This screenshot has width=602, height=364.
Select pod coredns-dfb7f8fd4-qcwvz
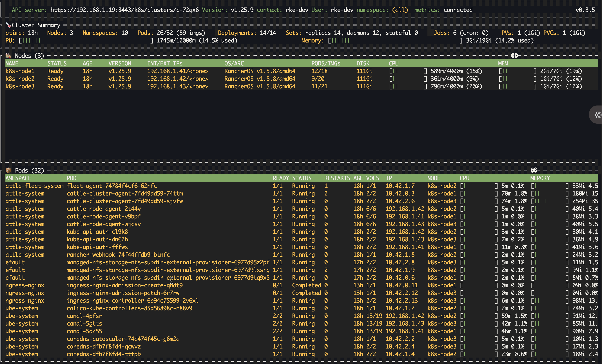tap(104, 346)
